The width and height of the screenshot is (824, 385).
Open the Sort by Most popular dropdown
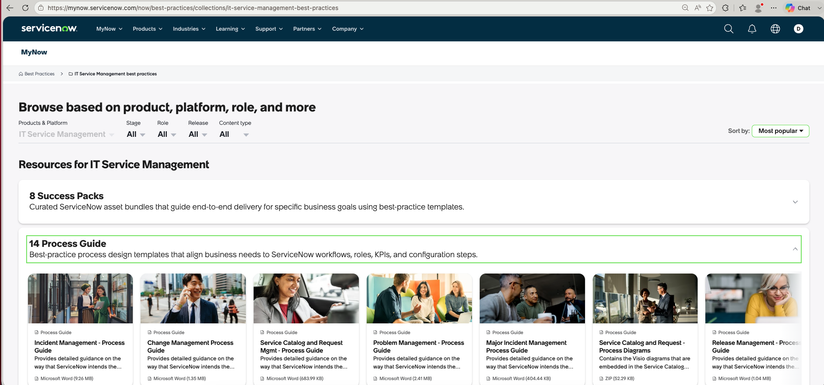click(x=780, y=131)
